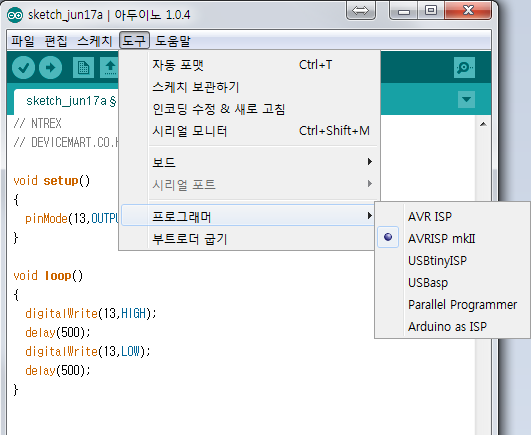The height and width of the screenshot is (435, 531).
Task: Click the editor scrollbar up arrow
Action: tap(483, 124)
